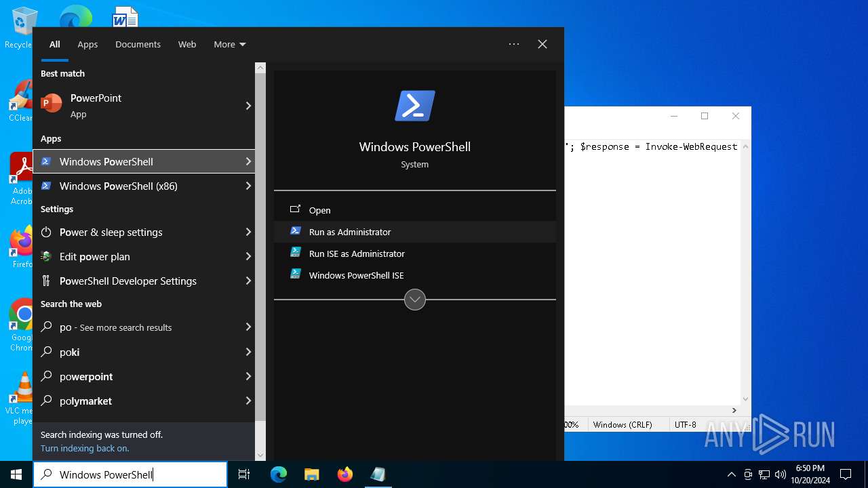Screen dimensions: 868x488
Task: Select Windows PowerShell app icon in results
Action: [46, 161]
